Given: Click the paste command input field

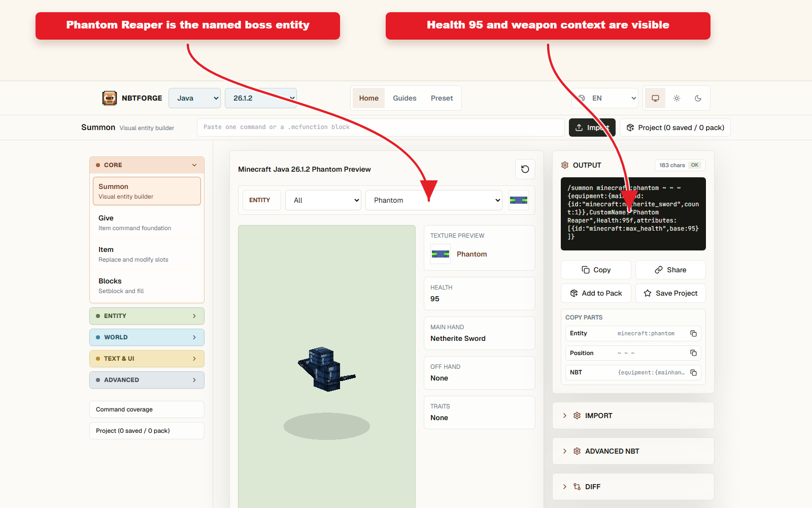Looking at the screenshot, I should point(381,128).
